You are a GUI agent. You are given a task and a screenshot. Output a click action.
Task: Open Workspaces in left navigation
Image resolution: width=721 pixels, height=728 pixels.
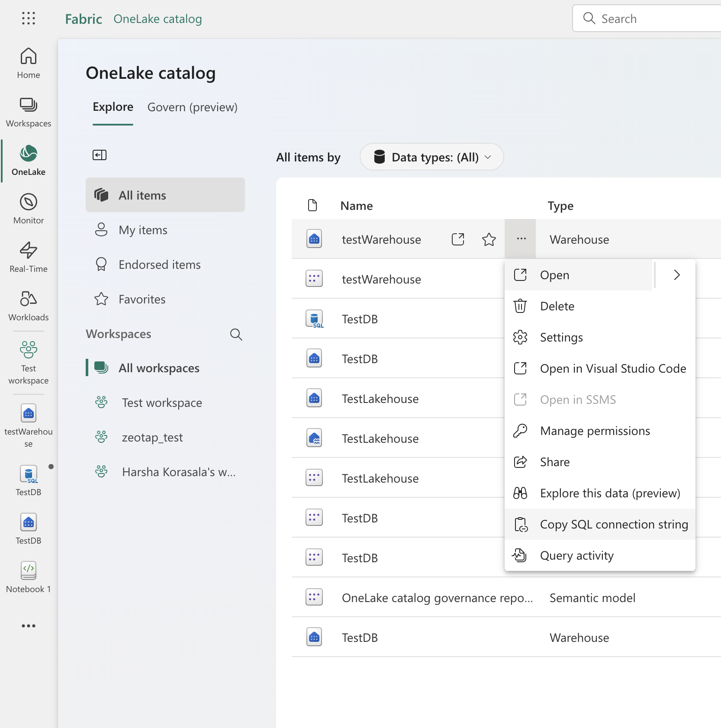click(x=29, y=112)
